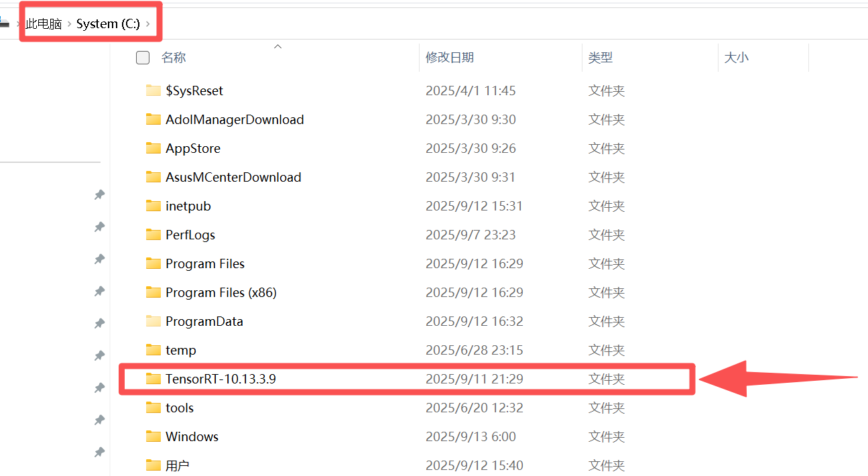This screenshot has height=476, width=868.
Task: Select the Windows folder icon
Action: (x=153, y=436)
